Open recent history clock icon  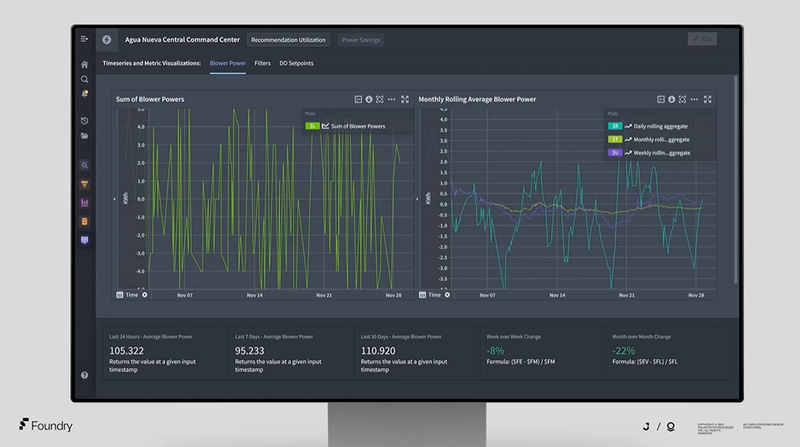point(85,121)
